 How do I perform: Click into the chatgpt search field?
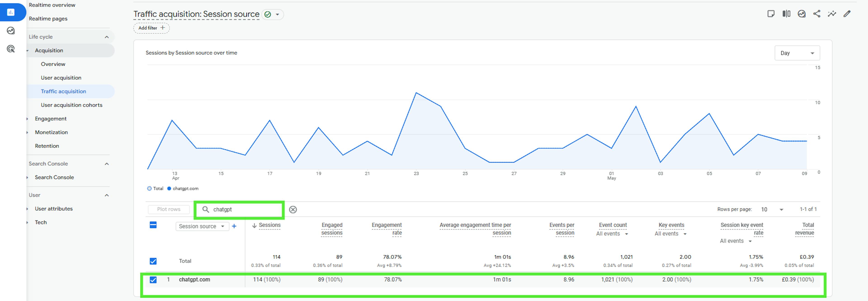click(244, 209)
